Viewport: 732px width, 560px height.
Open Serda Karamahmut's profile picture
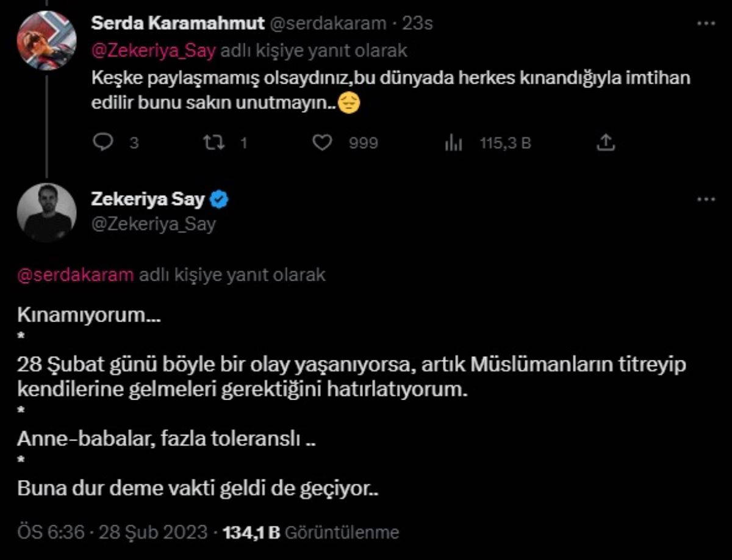click(x=46, y=40)
